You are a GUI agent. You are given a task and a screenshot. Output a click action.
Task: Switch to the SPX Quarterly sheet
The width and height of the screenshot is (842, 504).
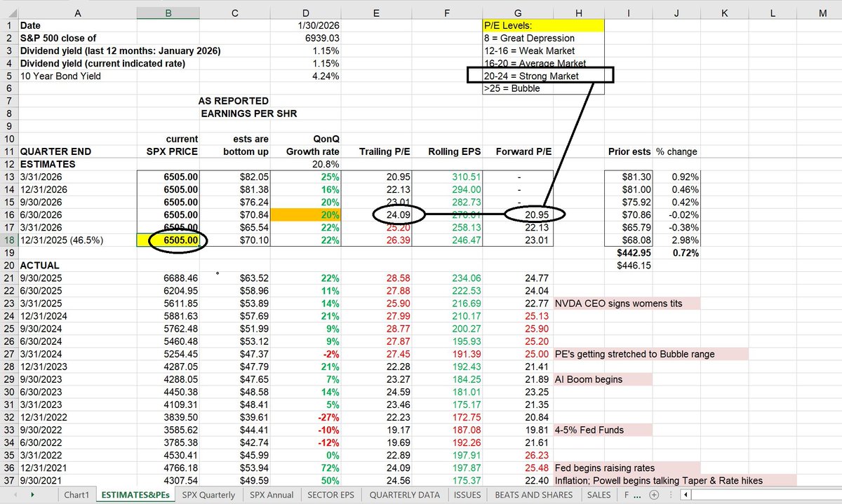click(x=208, y=494)
